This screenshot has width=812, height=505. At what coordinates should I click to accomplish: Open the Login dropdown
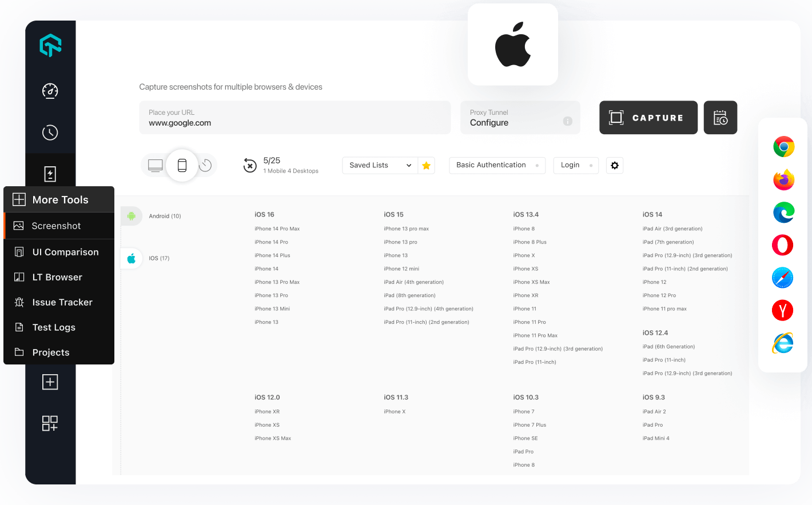point(575,165)
